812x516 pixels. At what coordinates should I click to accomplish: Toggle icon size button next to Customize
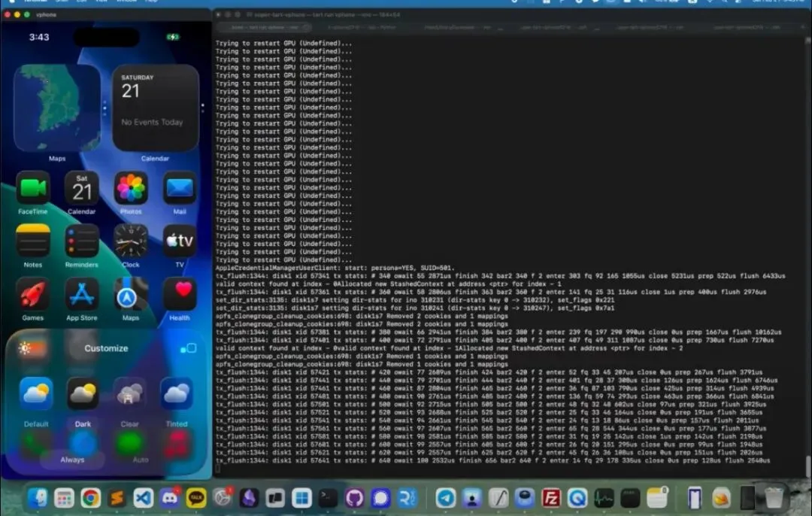[x=189, y=348]
